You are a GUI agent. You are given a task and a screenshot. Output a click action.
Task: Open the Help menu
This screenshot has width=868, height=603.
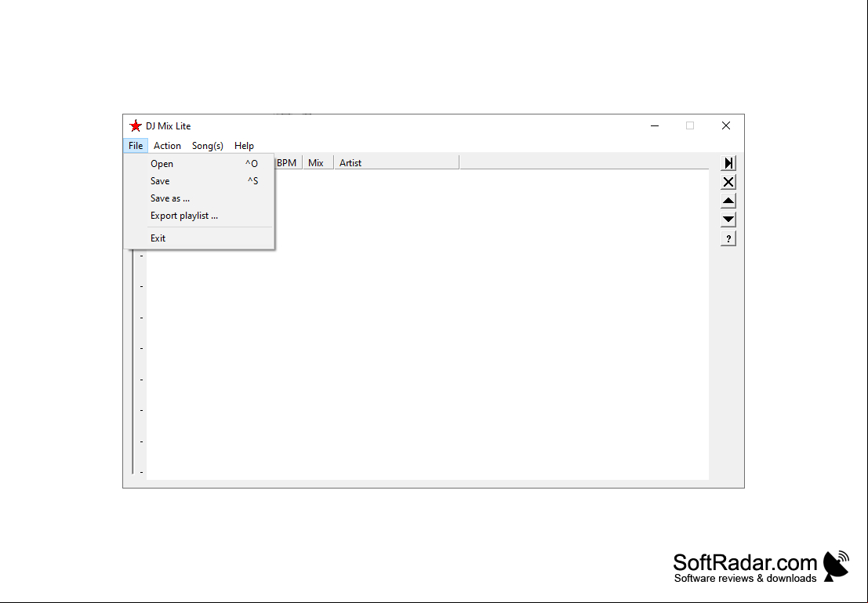[244, 146]
